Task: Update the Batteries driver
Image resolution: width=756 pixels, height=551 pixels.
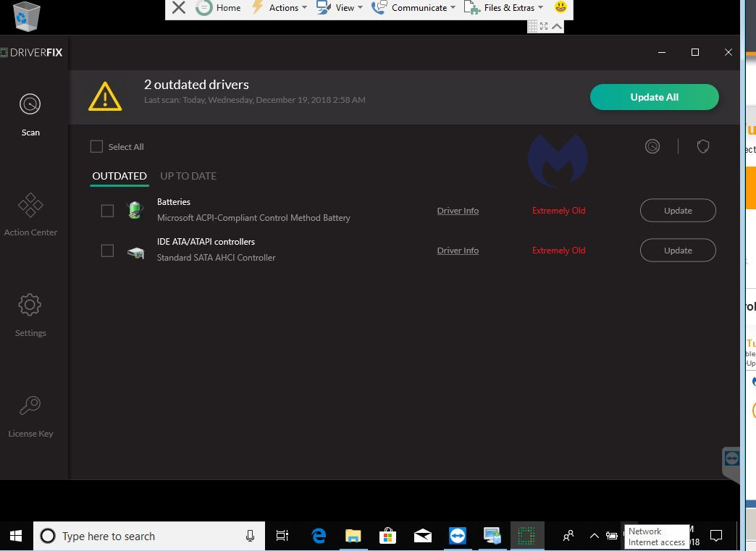Action: pos(678,211)
